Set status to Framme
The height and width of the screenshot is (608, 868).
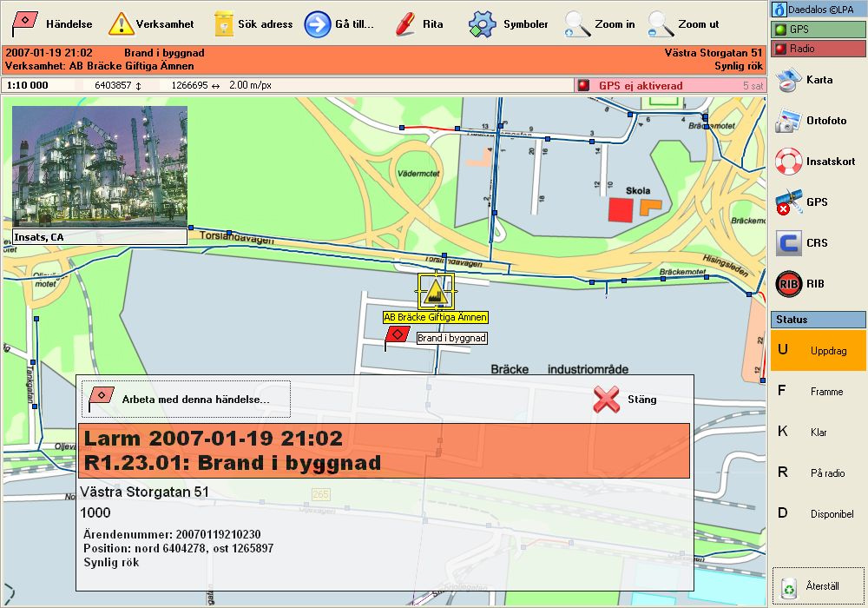(x=818, y=392)
